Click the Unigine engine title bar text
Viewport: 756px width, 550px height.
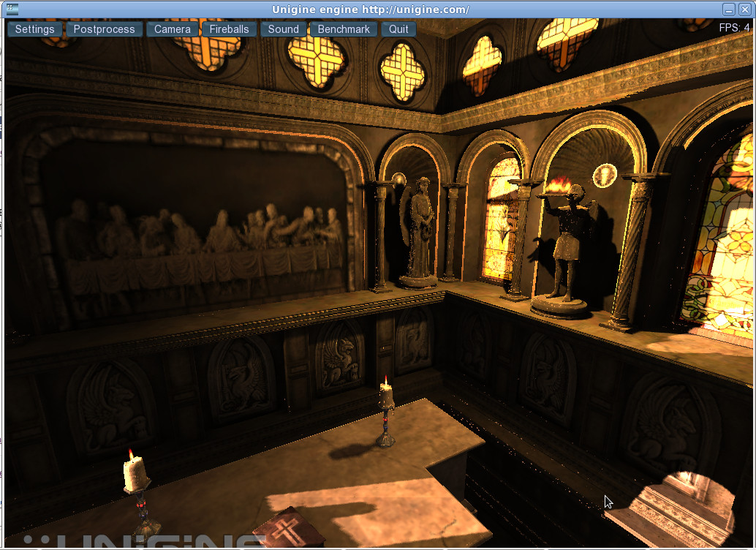(370, 9)
